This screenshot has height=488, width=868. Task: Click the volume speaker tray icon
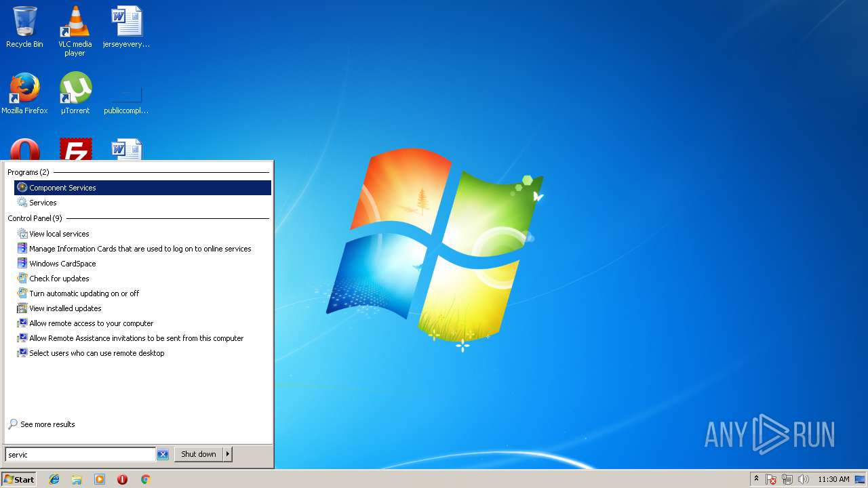(804, 479)
